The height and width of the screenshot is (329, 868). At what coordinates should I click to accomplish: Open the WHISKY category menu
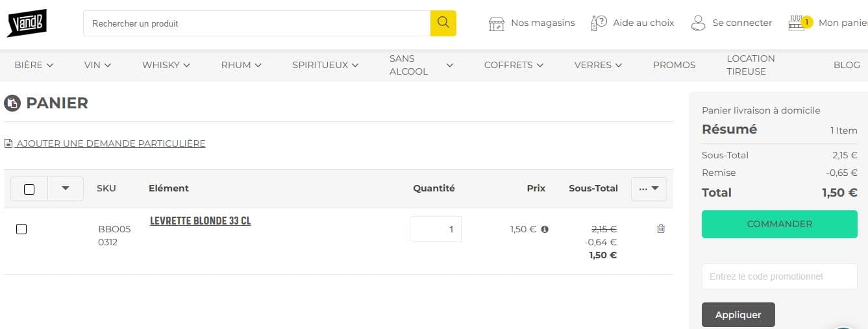(x=166, y=65)
